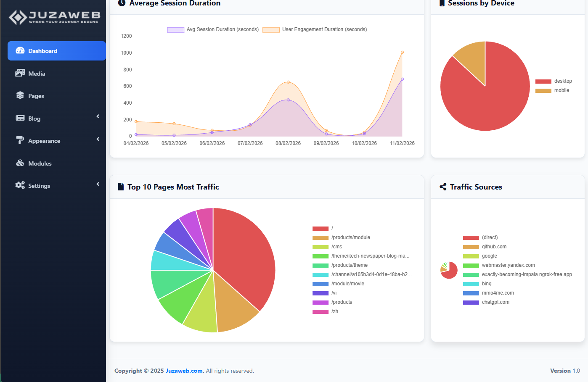Click the 08/02/2026 peak data point
588x382 pixels.
click(288, 82)
